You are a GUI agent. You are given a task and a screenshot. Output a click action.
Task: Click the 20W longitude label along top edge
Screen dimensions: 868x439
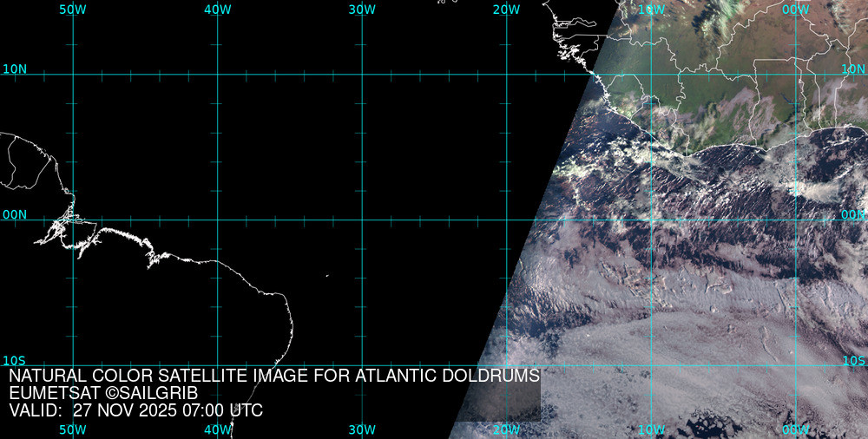click(x=506, y=10)
